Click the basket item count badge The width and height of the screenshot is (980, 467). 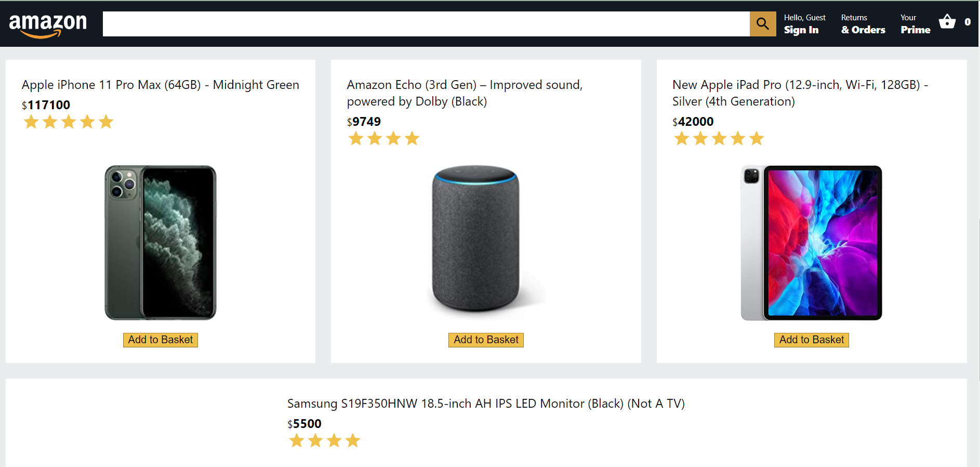click(x=968, y=22)
